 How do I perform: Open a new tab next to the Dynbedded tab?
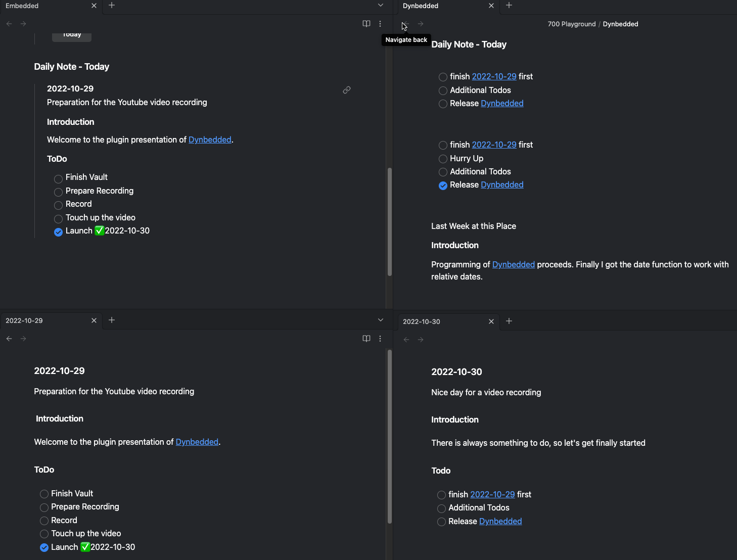(509, 6)
